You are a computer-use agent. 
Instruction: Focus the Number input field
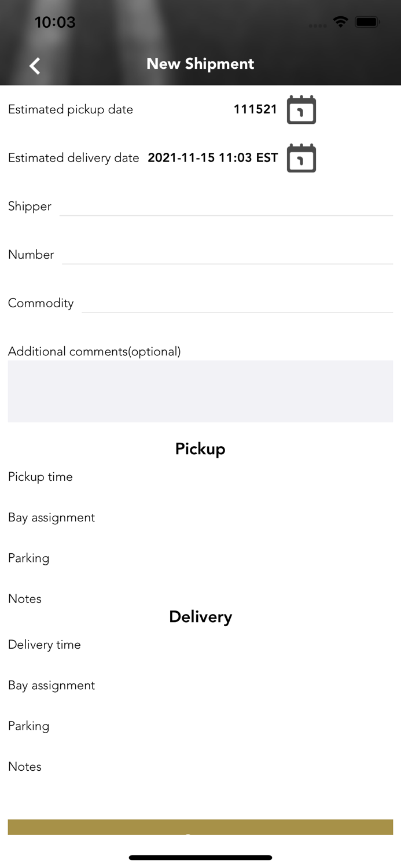tap(227, 255)
